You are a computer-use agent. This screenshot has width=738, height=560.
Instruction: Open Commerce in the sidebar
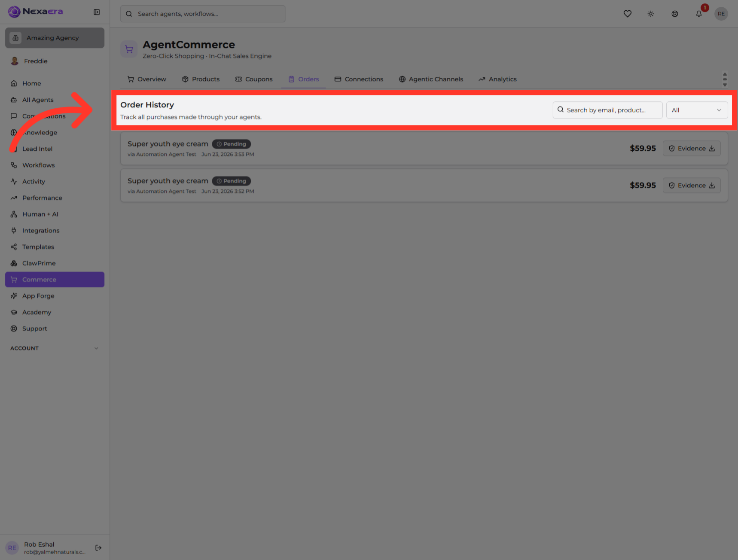[55, 279]
